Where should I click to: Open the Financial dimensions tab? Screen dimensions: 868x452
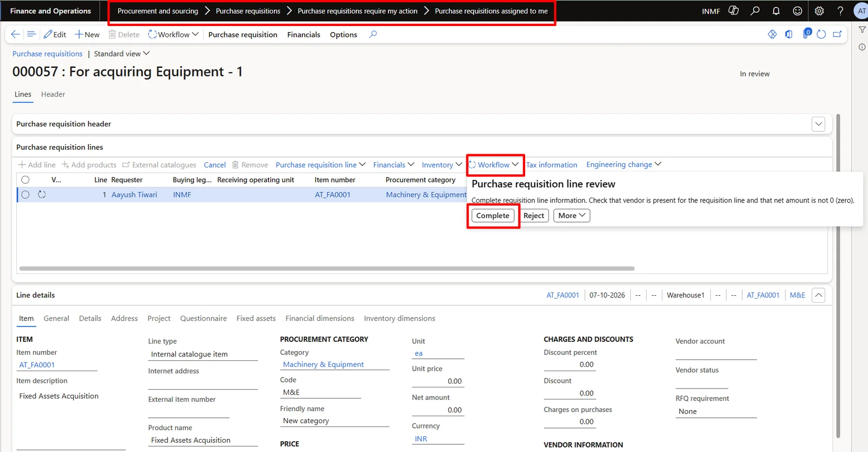(320, 319)
